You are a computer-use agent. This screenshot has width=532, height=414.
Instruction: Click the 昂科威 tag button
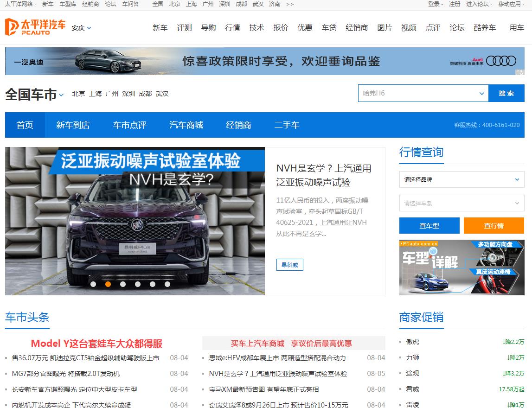[290, 265]
